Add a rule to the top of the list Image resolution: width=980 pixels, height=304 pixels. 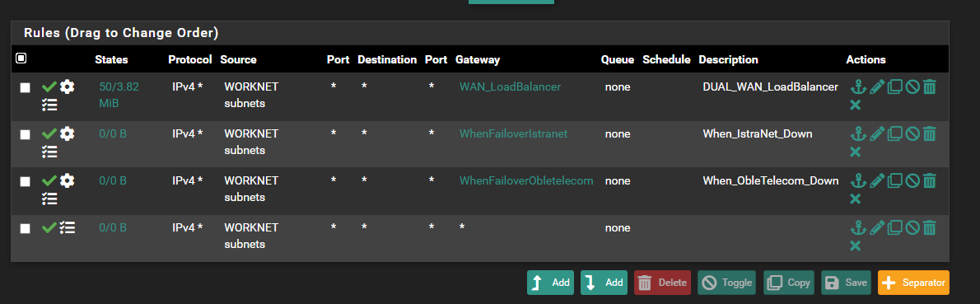pos(551,283)
